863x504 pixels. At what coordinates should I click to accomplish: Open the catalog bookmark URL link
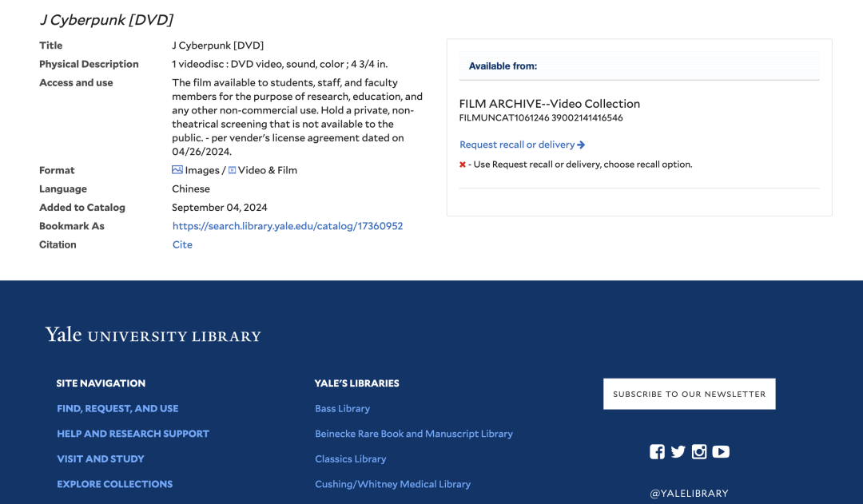[288, 226]
